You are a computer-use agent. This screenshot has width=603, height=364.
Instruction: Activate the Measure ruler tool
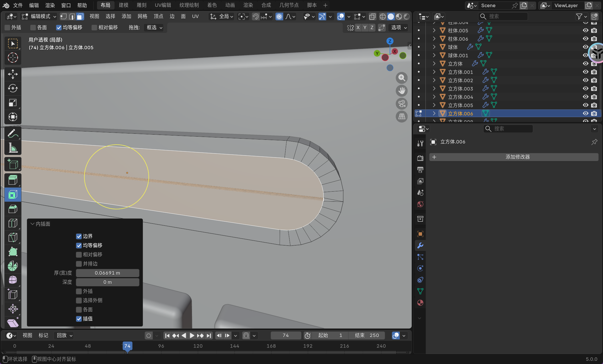13,148
